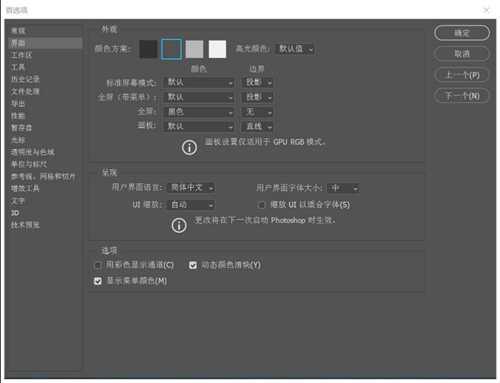Viewport: 500px width, 383px height.
Task: Open 暂存盘 preferences category
Action: tap(44, 128)
